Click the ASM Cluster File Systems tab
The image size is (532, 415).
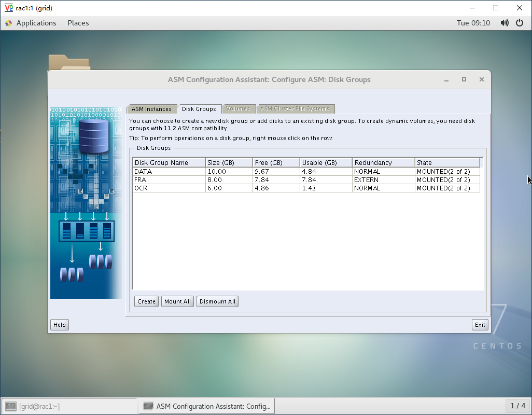click(295, 109)
